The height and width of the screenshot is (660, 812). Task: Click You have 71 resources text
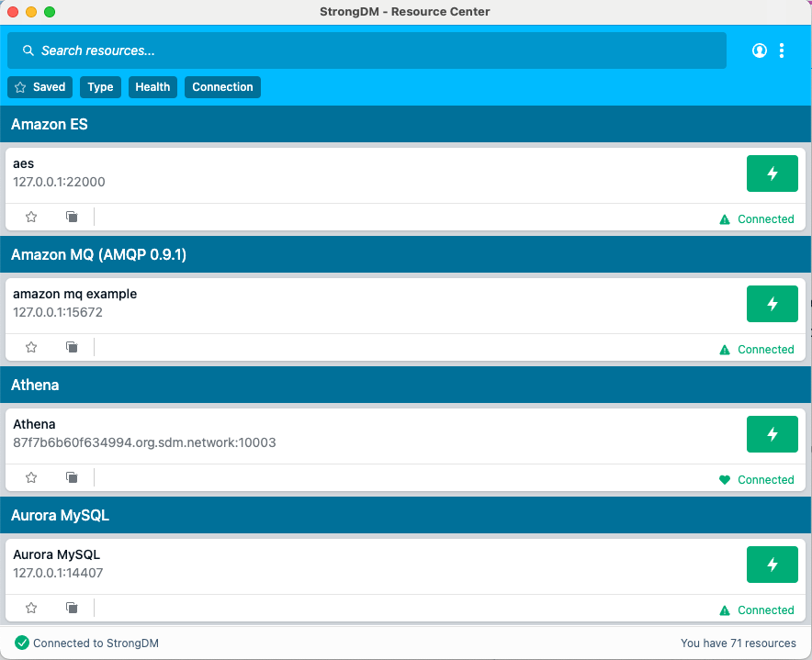point(738,643)
